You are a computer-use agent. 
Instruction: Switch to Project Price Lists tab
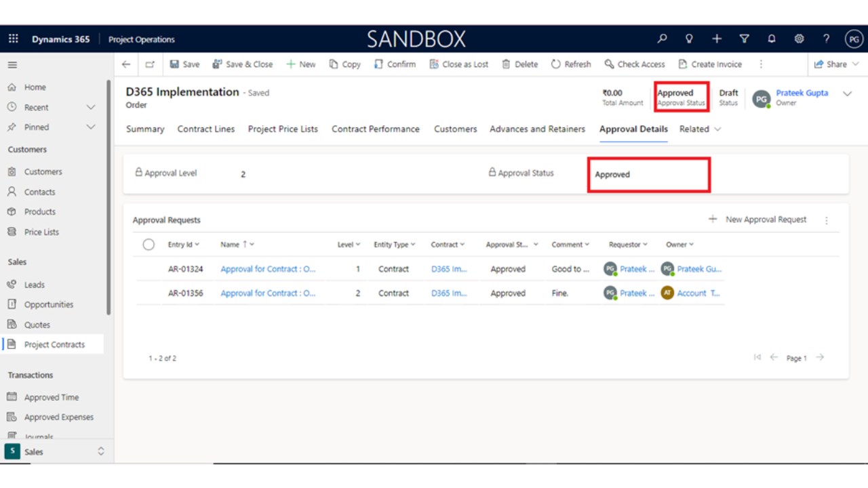[283, 129]
